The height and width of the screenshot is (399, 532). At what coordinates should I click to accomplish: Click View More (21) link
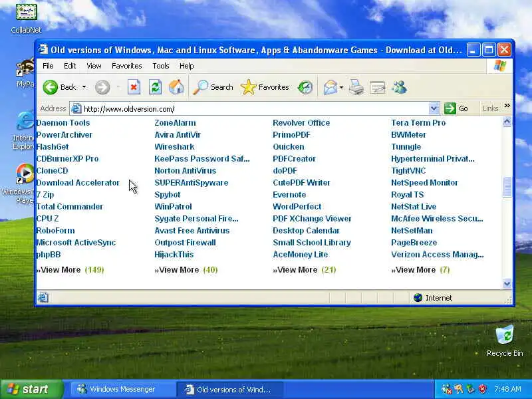point(305,270)
